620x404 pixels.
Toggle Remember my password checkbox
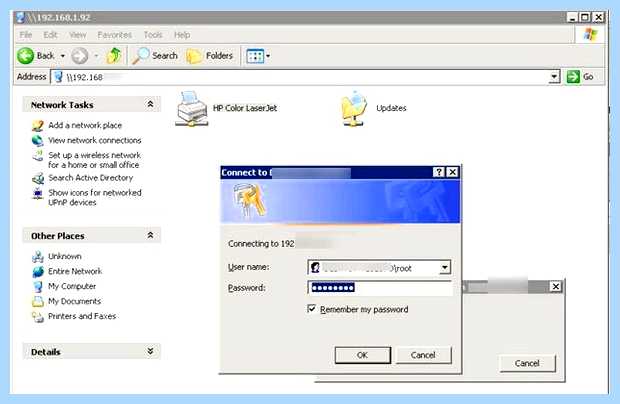(312, 309)
